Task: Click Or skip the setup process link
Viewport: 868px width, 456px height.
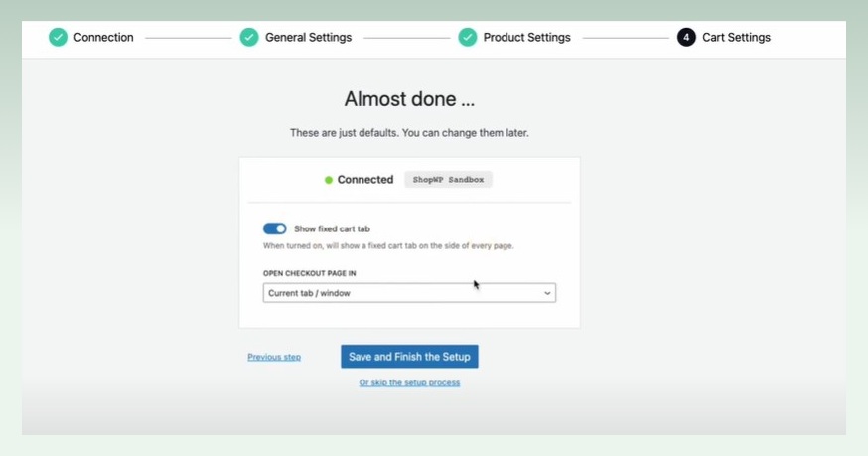Action: (409, 382)
